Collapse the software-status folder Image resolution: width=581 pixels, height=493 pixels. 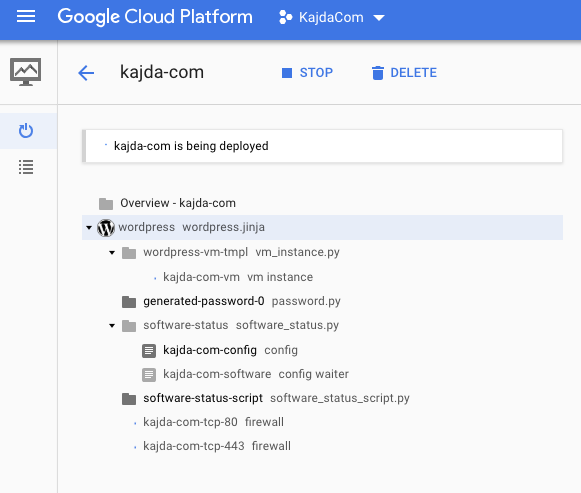112,326
